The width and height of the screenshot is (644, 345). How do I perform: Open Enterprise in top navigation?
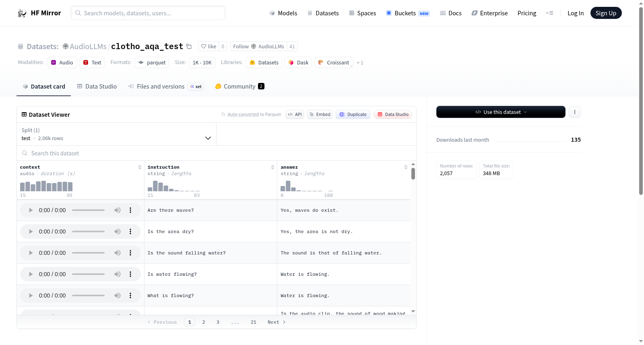point(489,13)
